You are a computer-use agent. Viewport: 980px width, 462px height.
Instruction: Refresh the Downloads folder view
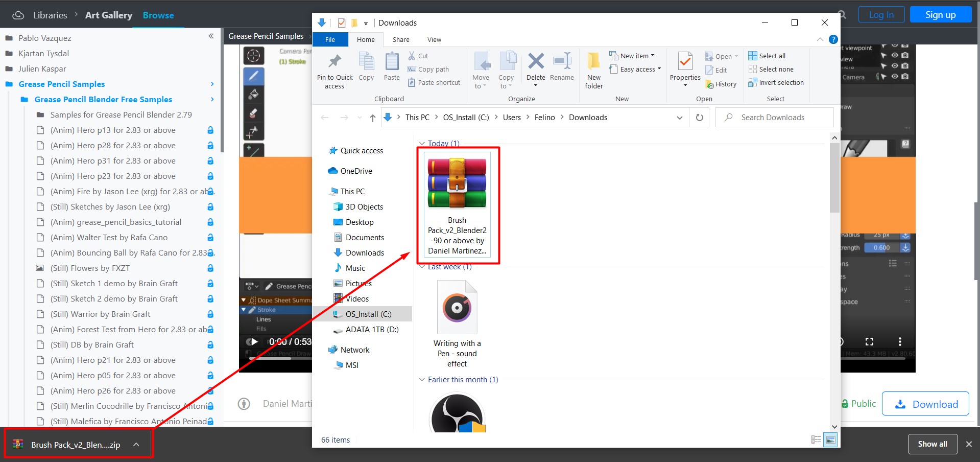pyautogui.click(x=700, y=118)
